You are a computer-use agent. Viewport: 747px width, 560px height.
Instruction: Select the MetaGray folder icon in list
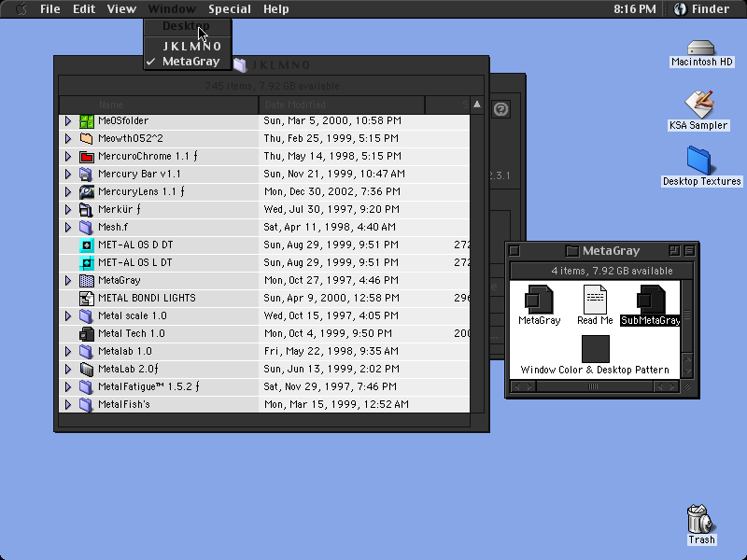point(86,281)
